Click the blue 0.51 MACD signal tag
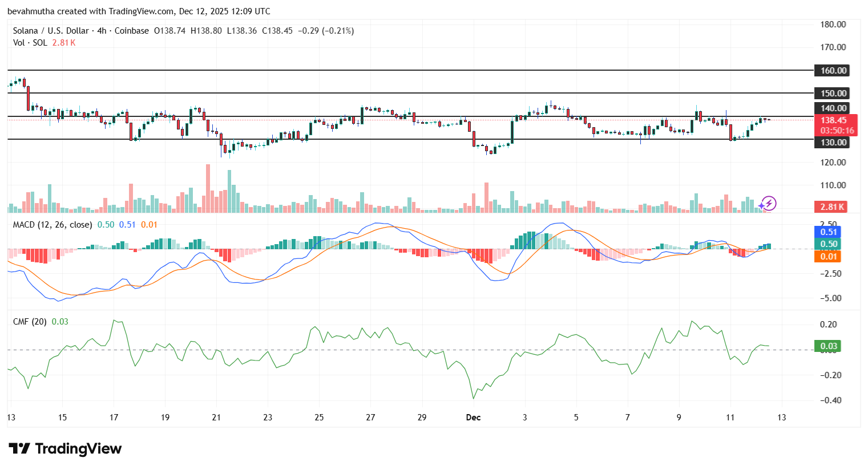Image resolution: width=868 pixels, height=470 pixels. coord(827,232)
